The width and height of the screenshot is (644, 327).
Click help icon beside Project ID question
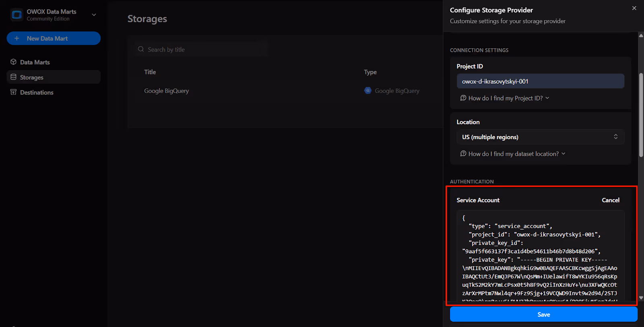click(x=463, y=98)
